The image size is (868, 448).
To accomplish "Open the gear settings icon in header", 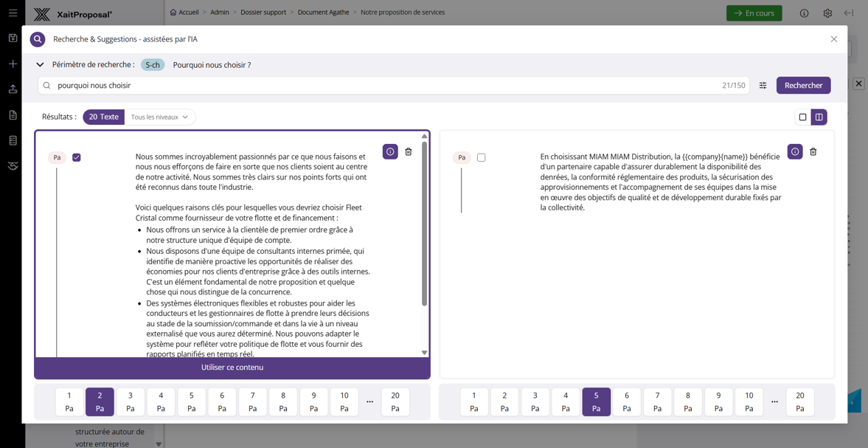I will (827, 13).
